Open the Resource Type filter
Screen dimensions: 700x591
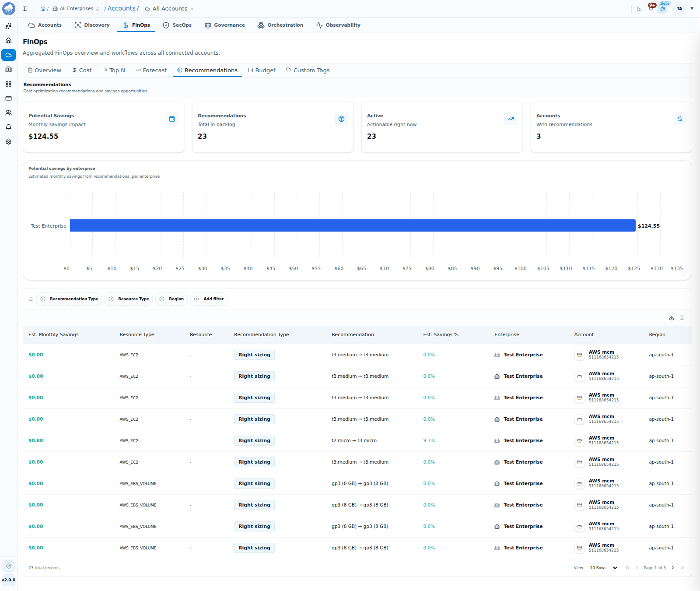[129, 299]
